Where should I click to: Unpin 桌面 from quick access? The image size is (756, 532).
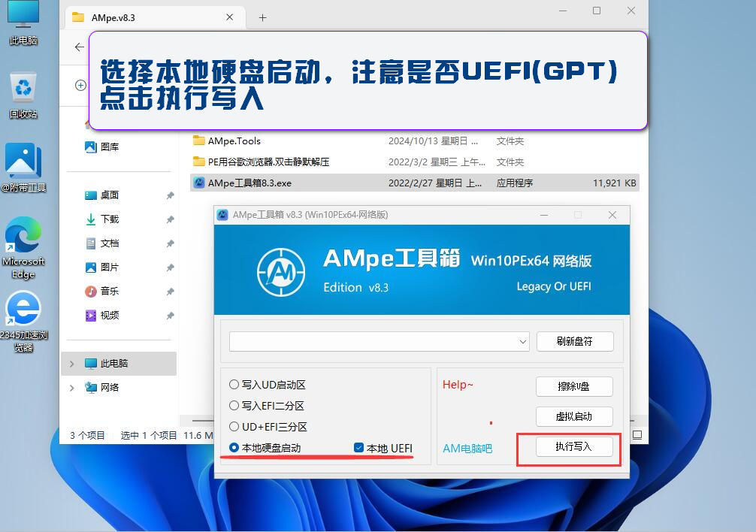click(x=170, y=195)
